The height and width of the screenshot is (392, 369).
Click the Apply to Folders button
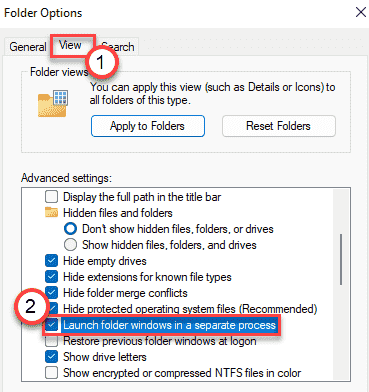pyautogui.click(x=148, y=126)
